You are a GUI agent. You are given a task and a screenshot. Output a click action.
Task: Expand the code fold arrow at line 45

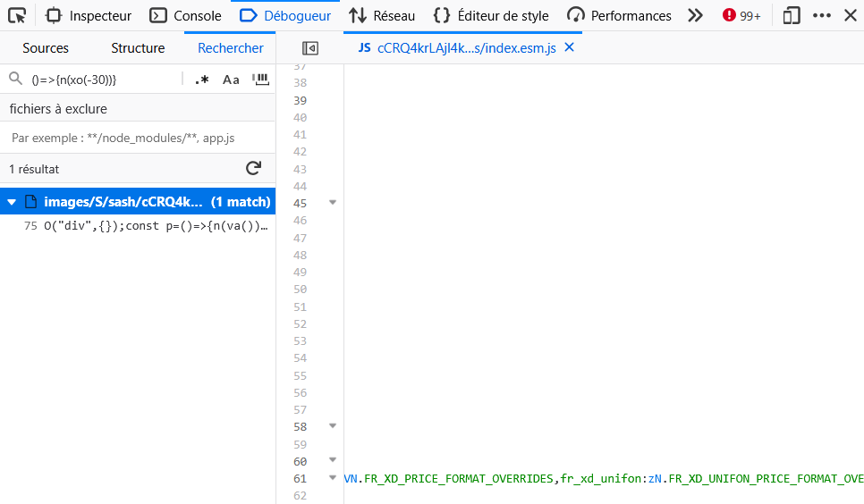333,203
